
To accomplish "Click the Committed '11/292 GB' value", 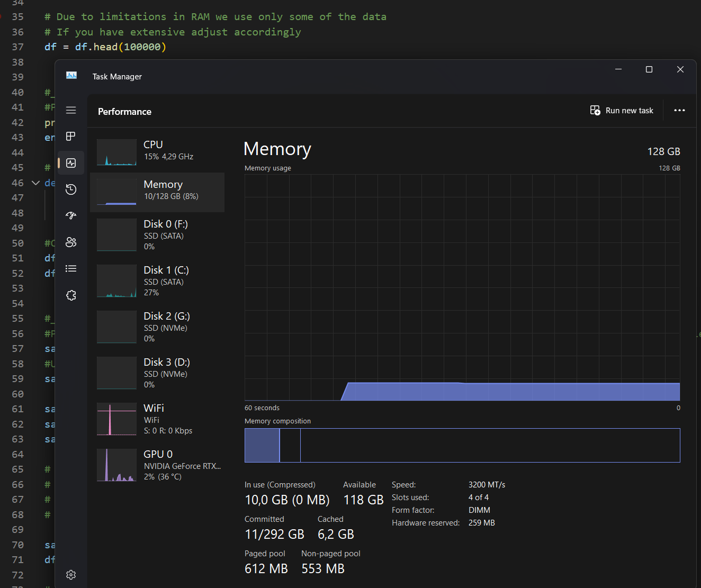I will (274, 535).
